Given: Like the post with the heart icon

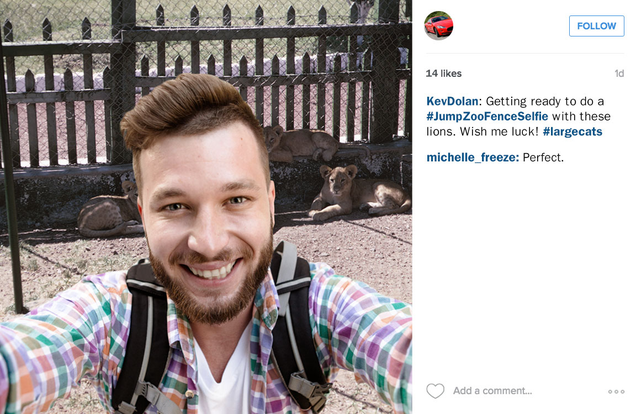Looking at the screenshot, I should click(435, 391).
